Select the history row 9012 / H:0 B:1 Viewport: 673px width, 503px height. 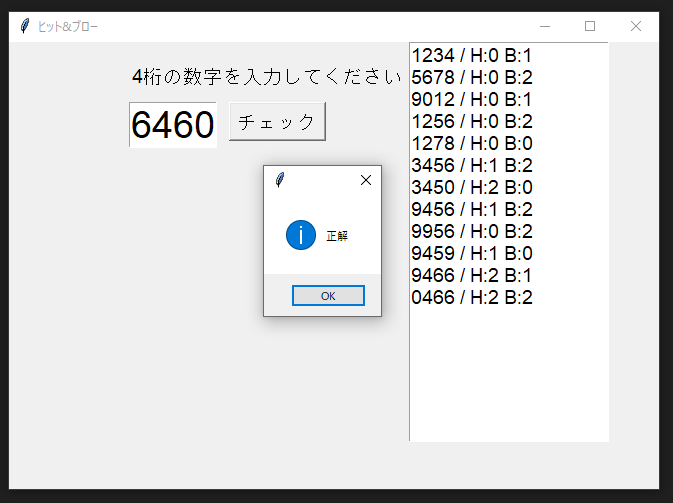click(x=471, y=100)
